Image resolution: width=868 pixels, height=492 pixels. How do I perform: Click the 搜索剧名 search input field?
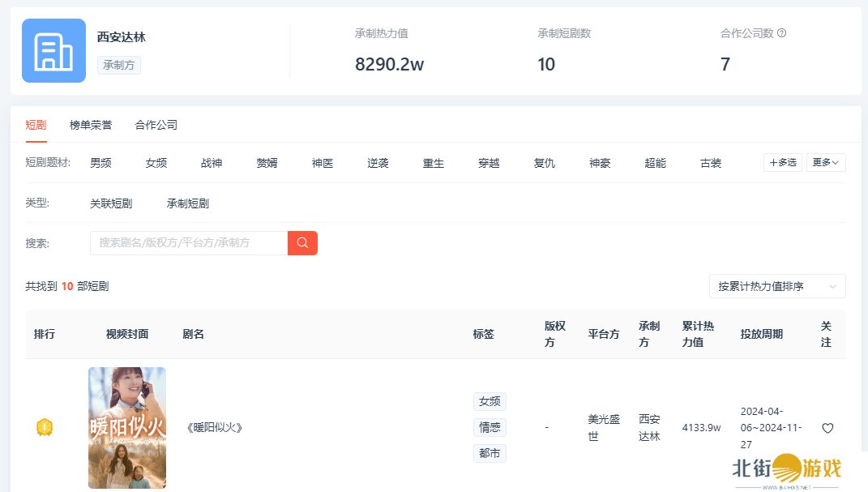coord(189,243)
